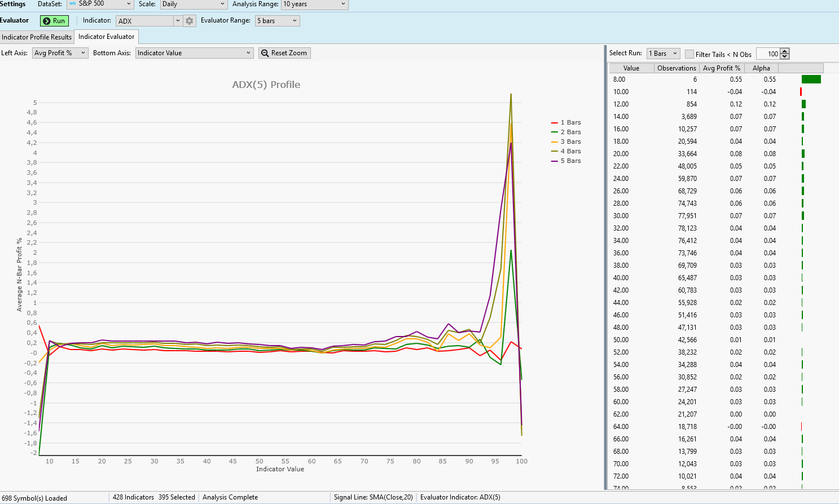Click the gear icon beside the ADX indicator
Image resolution: width=839 pixels, height=504 pixels.
190,21
